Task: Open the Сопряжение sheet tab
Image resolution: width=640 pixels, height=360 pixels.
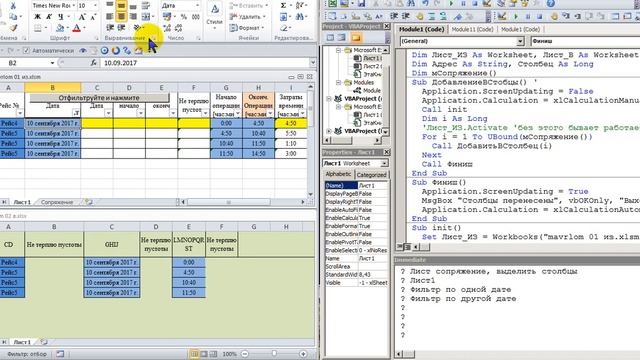Action: click(57, 202)
